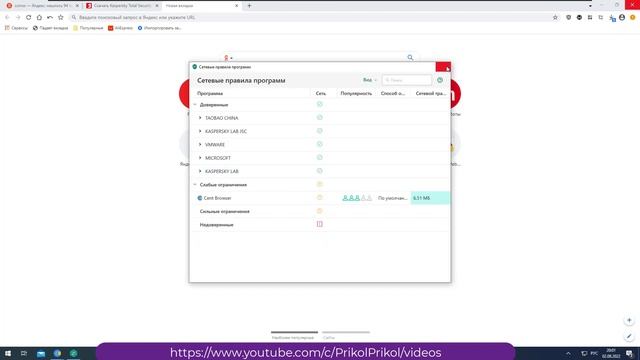
Task: Click the search field in the network rules dialog
Action: coord(407,80)
